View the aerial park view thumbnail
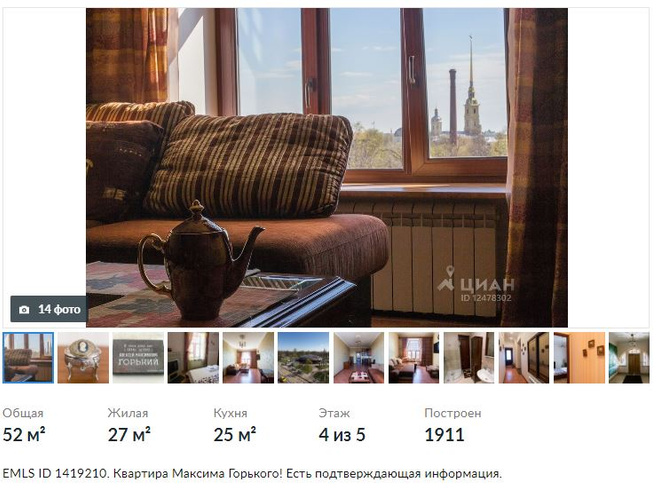 coord(304,358)
